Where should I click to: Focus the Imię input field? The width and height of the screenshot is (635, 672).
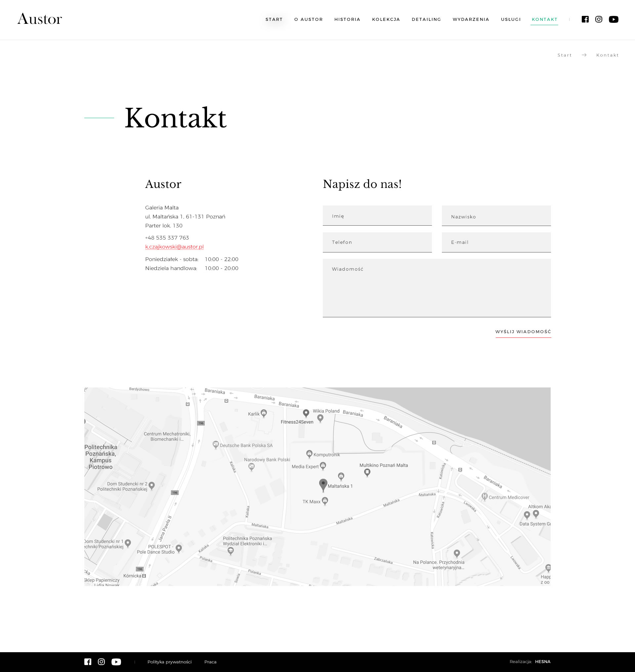[x=377, y=216]
